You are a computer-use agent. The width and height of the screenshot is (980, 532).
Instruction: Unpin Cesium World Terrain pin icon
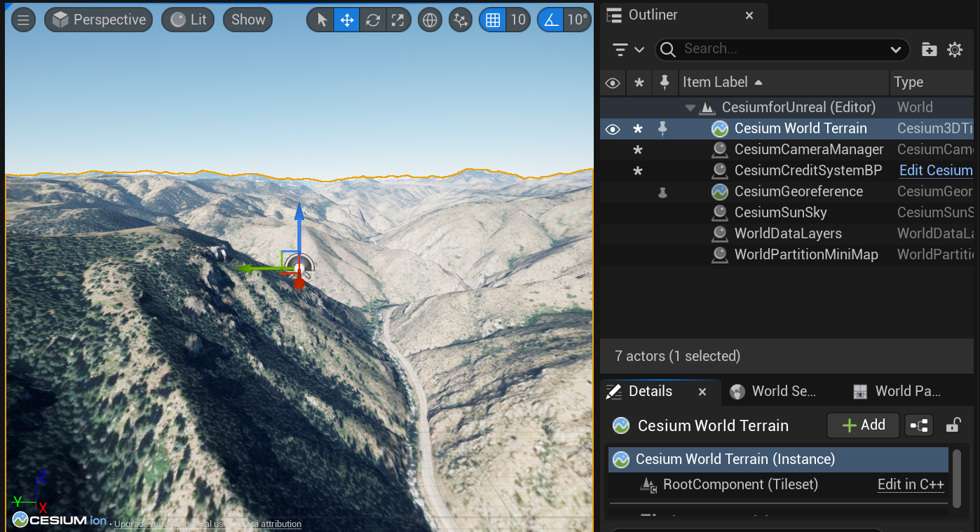tap(662, 128)
